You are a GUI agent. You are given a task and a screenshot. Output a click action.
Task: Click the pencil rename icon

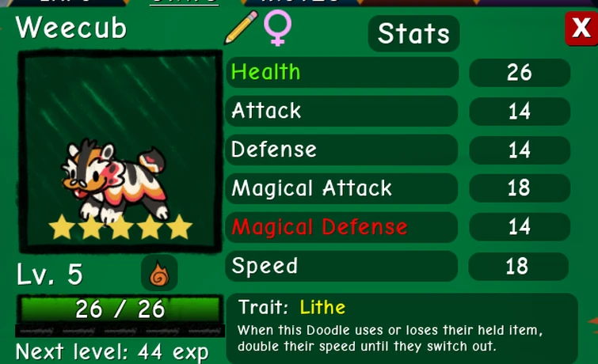pyautogui.click(x=241, y=27)
